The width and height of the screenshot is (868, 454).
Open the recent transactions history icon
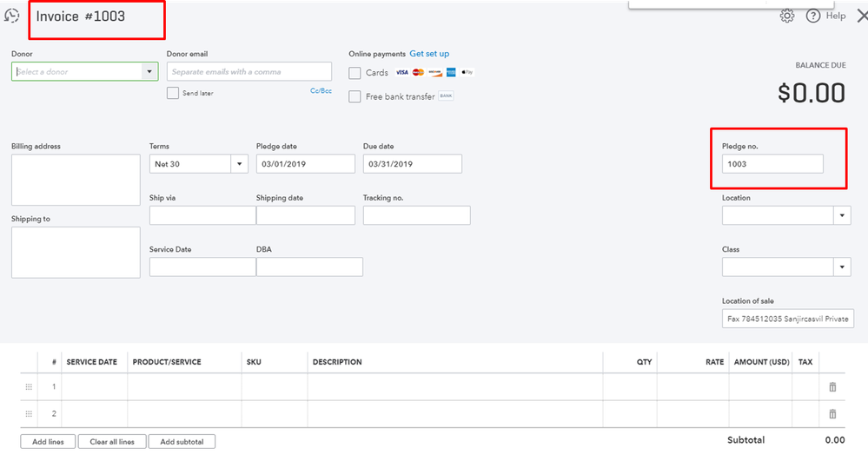coord(11,16)
